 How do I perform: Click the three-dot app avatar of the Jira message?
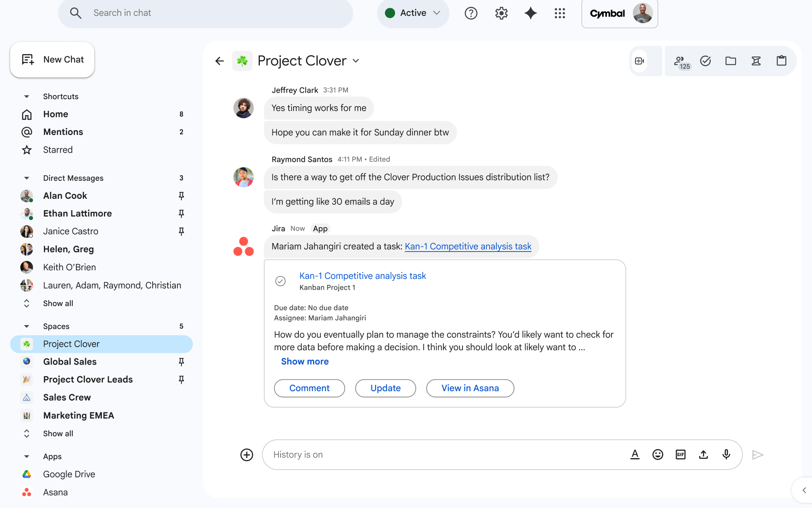tap(244, 247)
